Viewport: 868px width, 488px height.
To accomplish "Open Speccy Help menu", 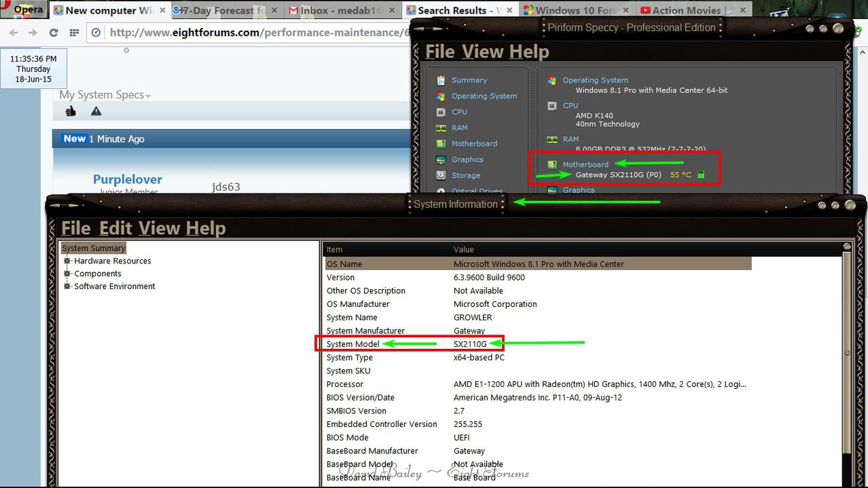I will (529, 52).
